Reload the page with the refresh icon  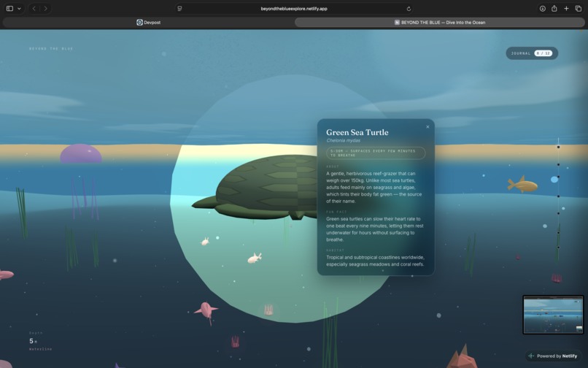(409, 9)
